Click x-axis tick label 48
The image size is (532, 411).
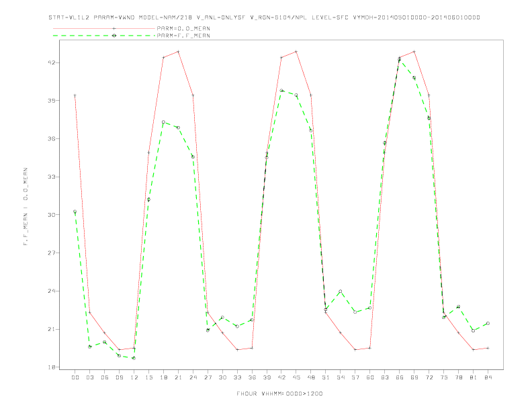(x=311, y=377)
